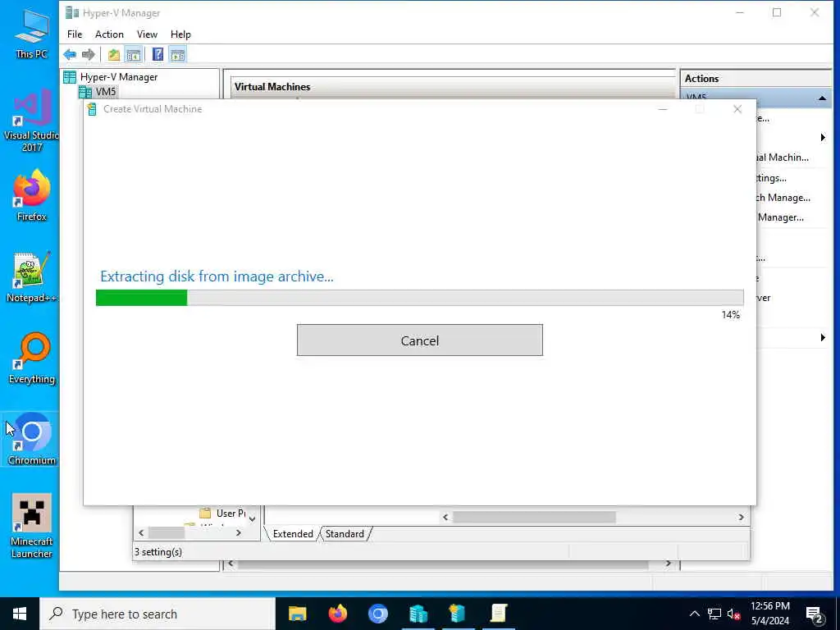Cancel the disk extraction

(419, 340)
